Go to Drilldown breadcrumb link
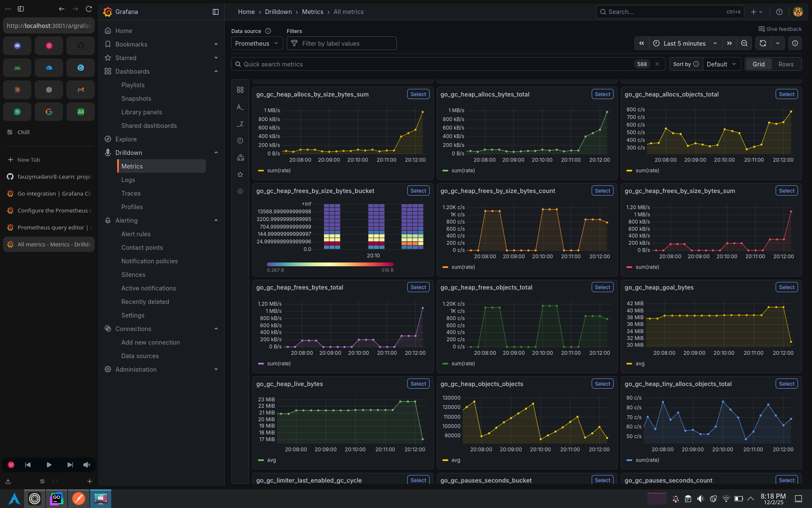The width and height of the screenshot is (812, 508). coord(278,12)
